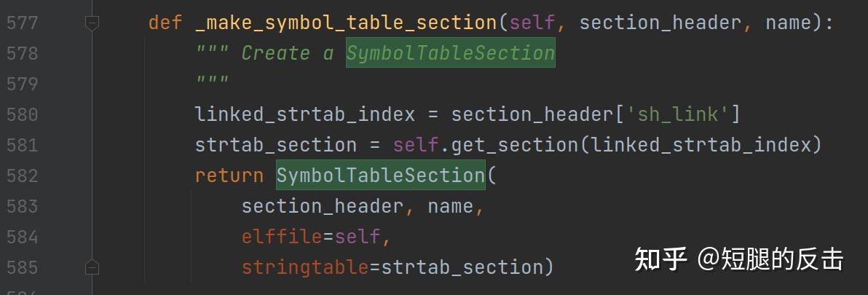This screenshot has width=868, height=295.
Task: Click the closing docstring quotes on line 579
Action: coord(212,82)
